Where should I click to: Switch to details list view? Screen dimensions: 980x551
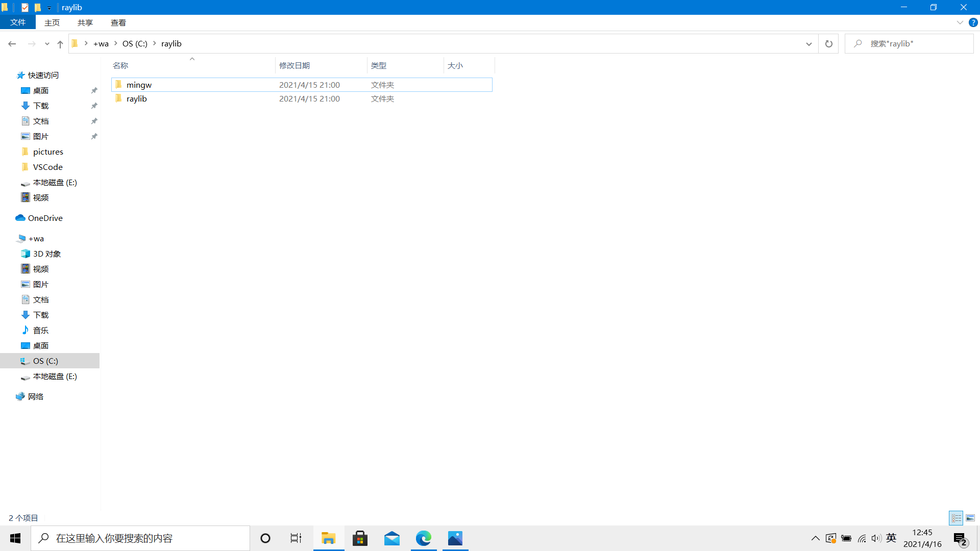(956, 518)
